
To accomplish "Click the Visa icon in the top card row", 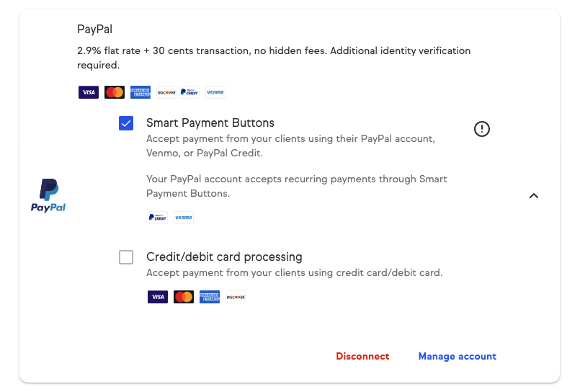I will coord(89,92).
